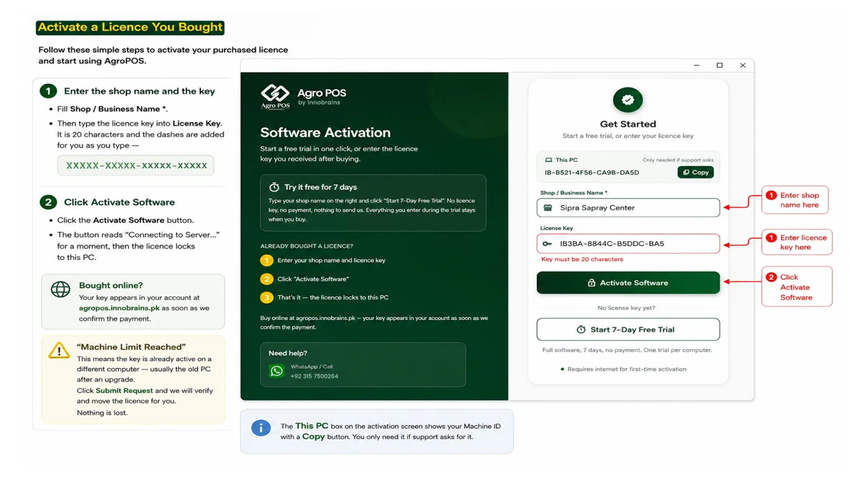Click the WhatsApp icon under Need help
This screenshot has height=488, width=868.
(277, 371)
